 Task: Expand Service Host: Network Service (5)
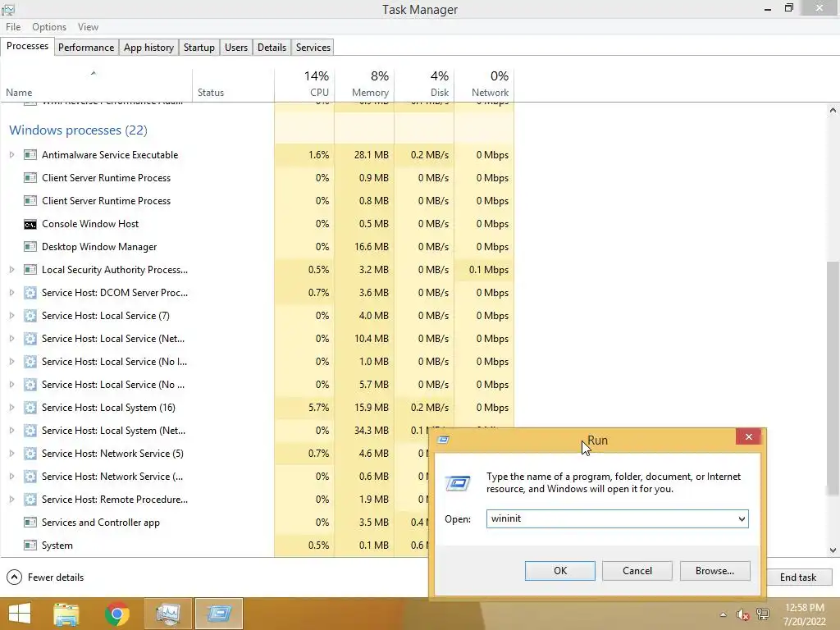pos(11,454)
